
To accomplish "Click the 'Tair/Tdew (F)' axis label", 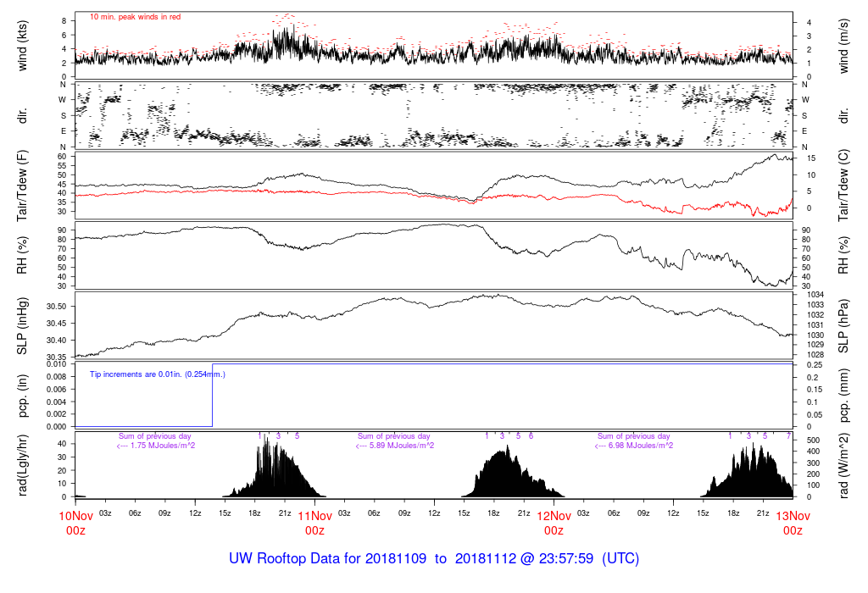I will (x=23, y=186).
